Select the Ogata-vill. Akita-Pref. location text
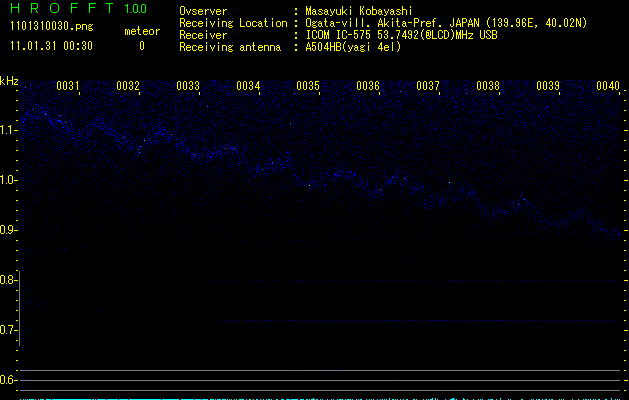The height and width of the screenshot is (400, 629). (446, 23)
